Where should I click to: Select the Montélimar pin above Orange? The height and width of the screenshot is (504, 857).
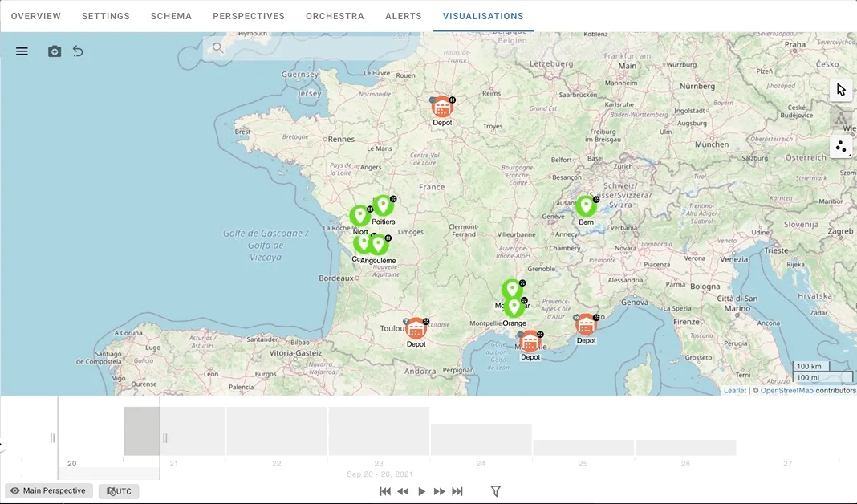tap(512, 289)
